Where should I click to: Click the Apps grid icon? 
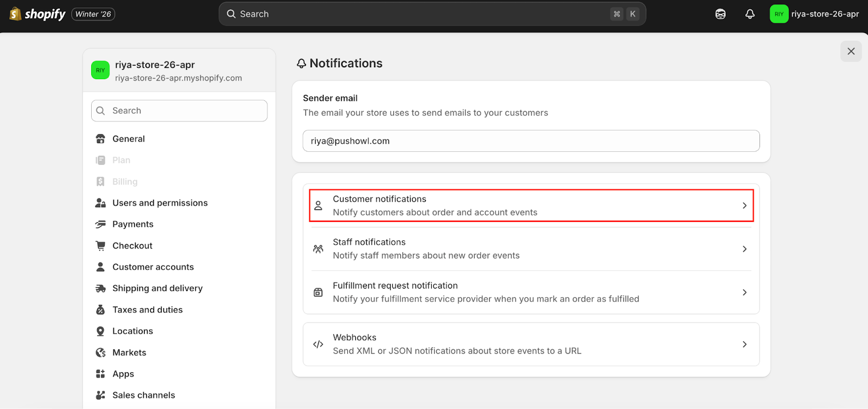[x=100, y=374]
